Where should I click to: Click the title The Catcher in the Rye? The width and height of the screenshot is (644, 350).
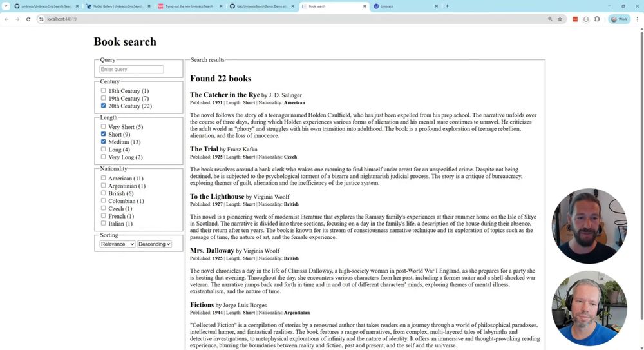(225, 95)
